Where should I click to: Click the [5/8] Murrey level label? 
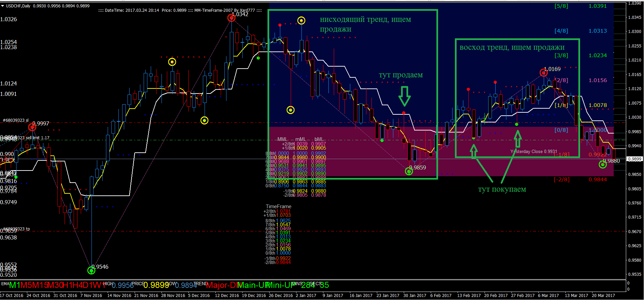coord(561,6)
